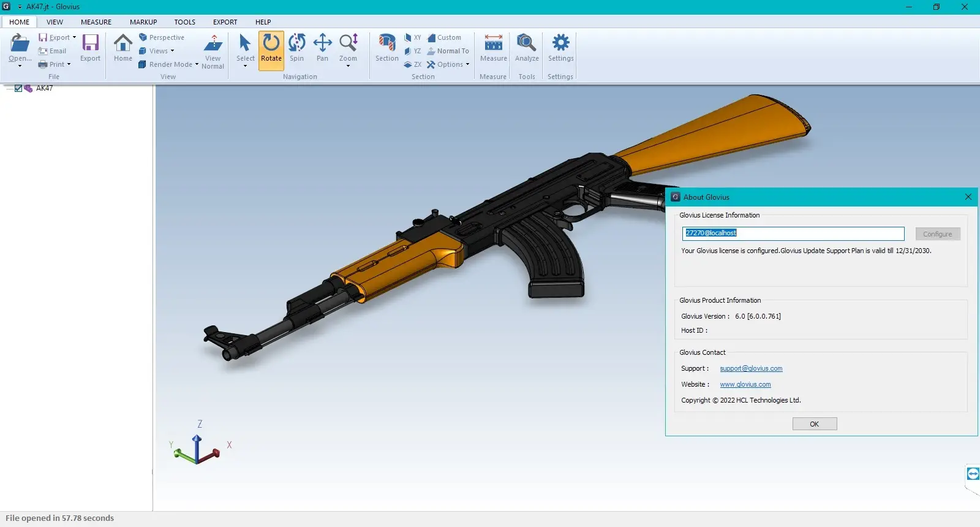Open the Measure tool
The height and width of the screenshot is (527, 980).
pyautogui.click(x=493, y=48)
